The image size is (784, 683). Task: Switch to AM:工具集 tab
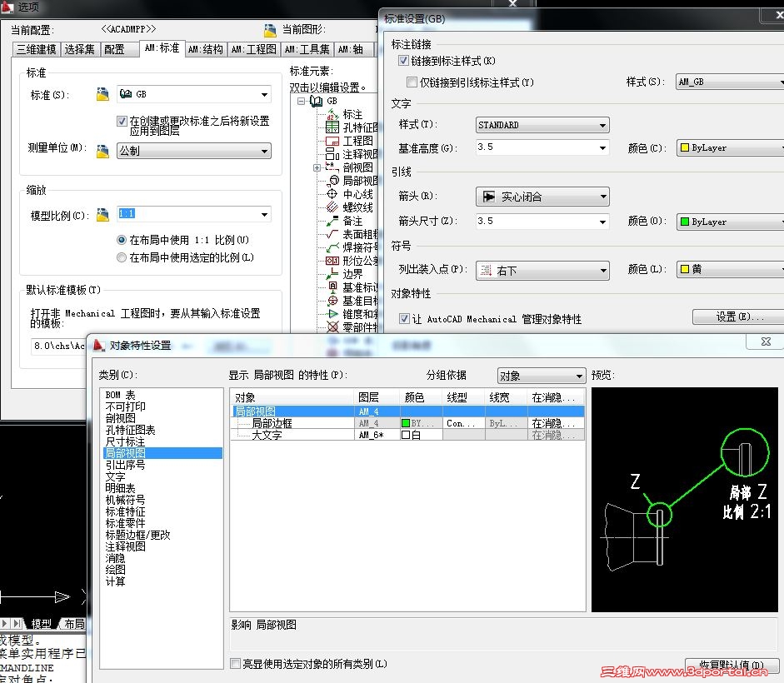click(307, 49)
